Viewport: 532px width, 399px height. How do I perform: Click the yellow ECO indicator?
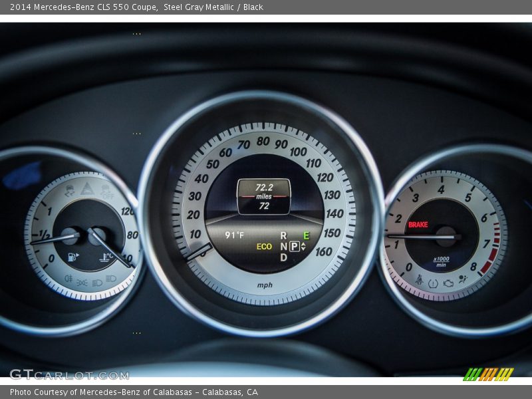pyautogui.click(x=264, y=247)
